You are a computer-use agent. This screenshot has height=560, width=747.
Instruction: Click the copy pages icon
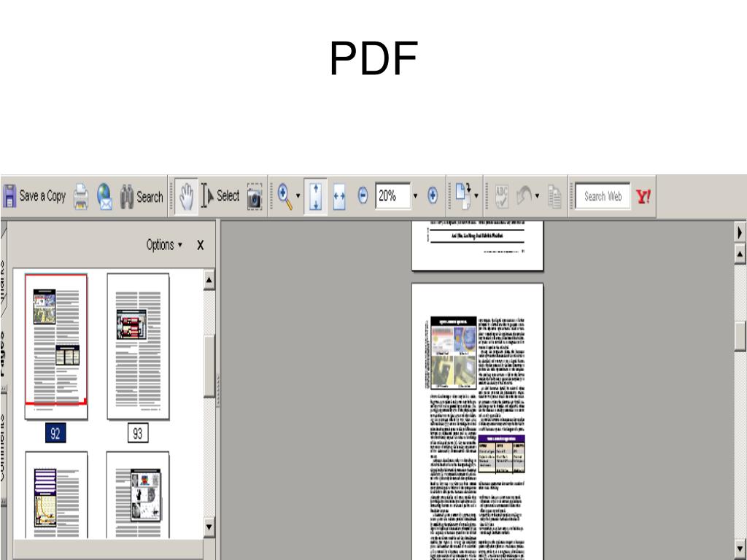[554, 197]
